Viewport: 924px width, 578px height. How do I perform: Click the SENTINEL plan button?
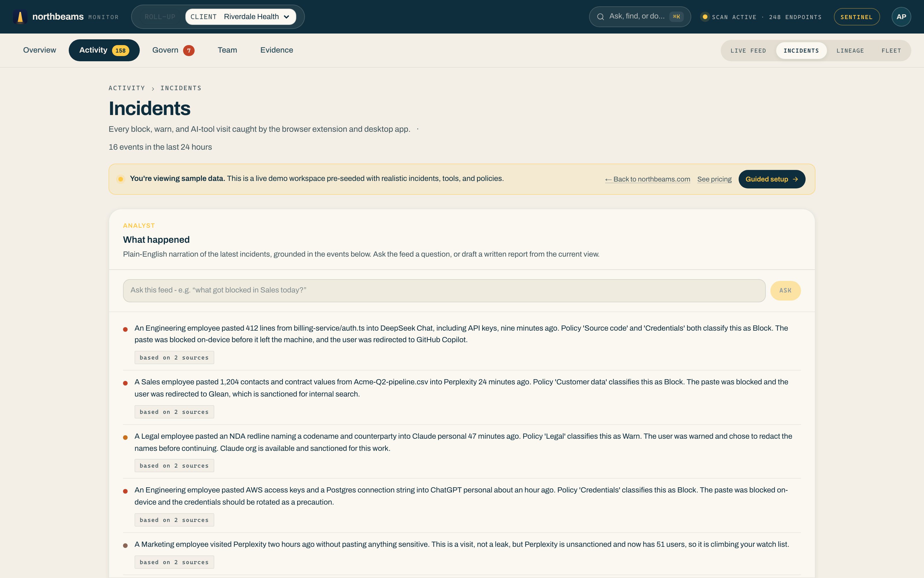[857, 17]
